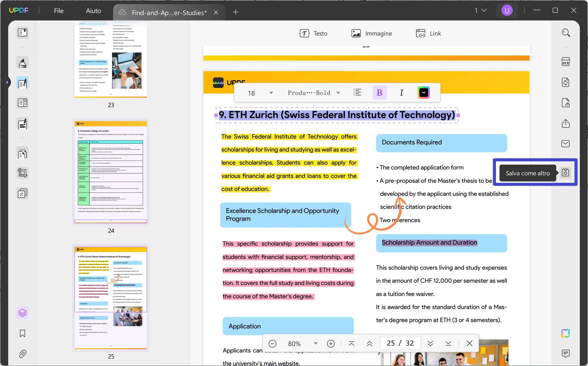Select the Image insertion tool
The height and width of the screenshot is (366, 588).
click(x=371, y=33)
